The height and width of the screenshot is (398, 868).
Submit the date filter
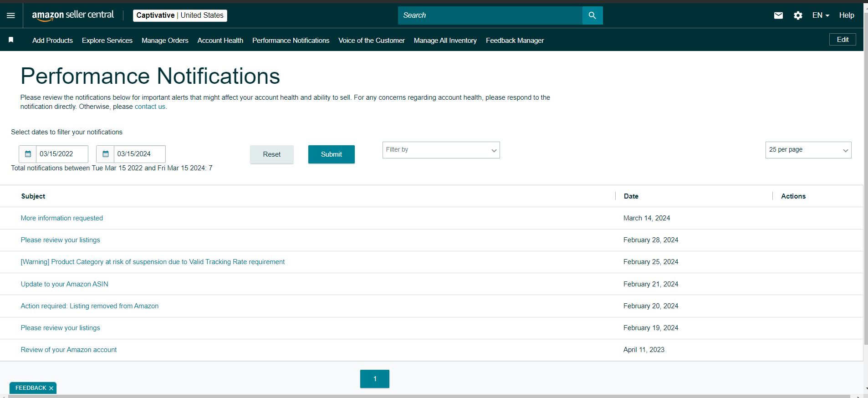click(x=332, y=154)
